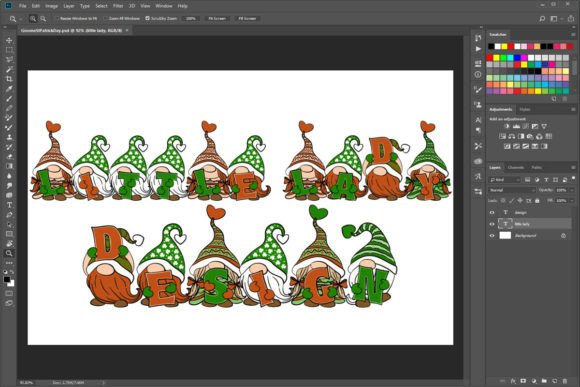Open the search icon in options bar
This screenshot has width=580, height=387.
tap(542, 18)
